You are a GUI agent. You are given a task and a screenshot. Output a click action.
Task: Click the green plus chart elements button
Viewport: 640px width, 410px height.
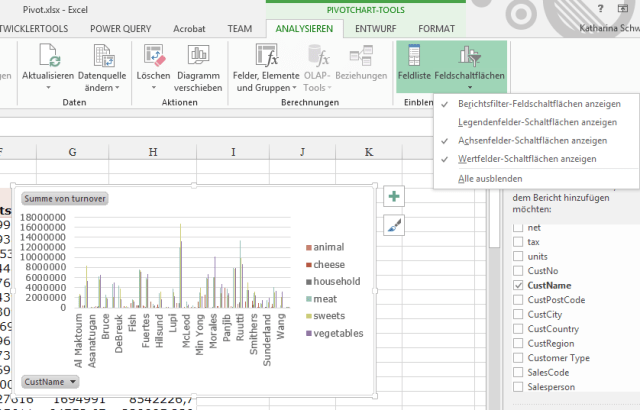tap(394, 197)
